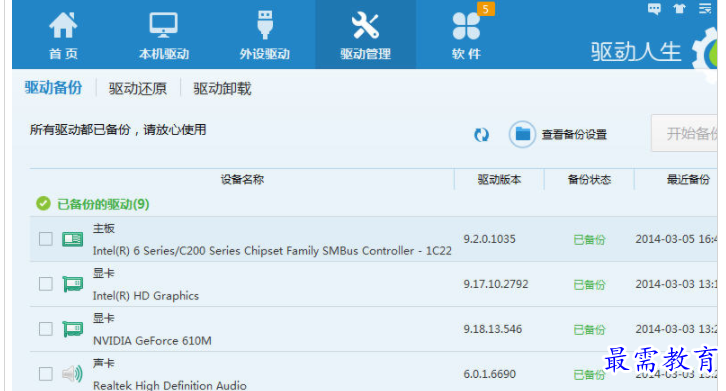Click the speaker icon for Realtek Audio
This screenshot has height=391, width=726.
click(73, 374)
